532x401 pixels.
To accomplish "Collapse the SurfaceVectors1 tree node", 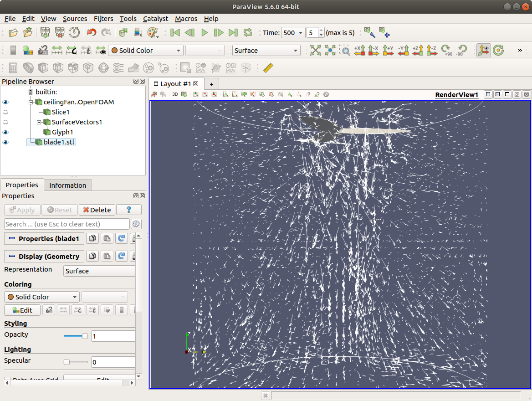I will [x=39, y=122].
